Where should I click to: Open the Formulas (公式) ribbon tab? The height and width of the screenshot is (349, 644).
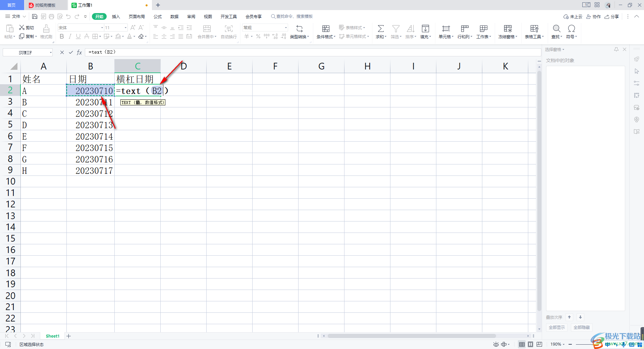click(x=158, y=16)
